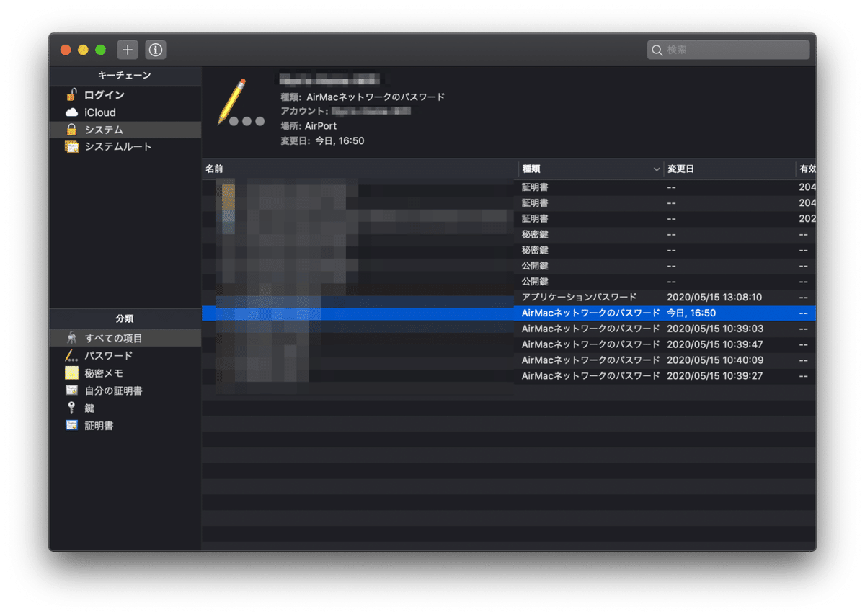This screenshot has width=865, height=616.
Task: Select the iCloud keychain
Action: point(125,112)
